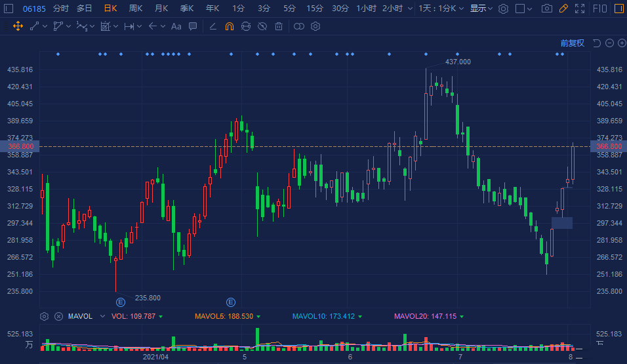Toggle the left sidebar panel icon

tap(9, 9)
